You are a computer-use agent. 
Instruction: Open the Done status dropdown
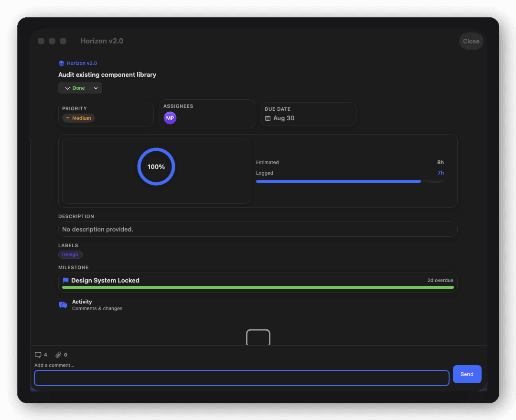coord(80,88)
